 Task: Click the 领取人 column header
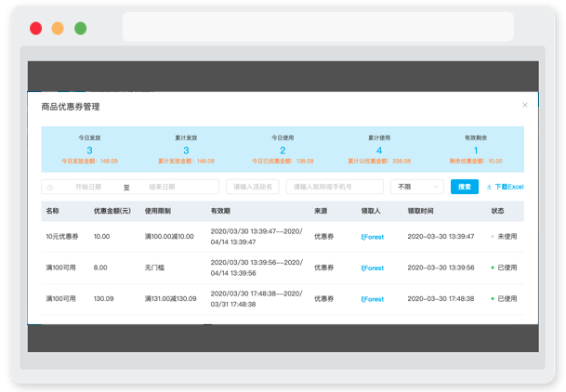(x=371, y=211)
